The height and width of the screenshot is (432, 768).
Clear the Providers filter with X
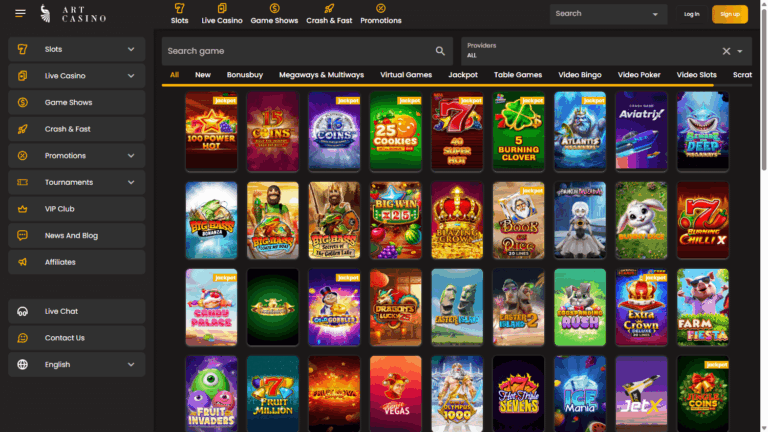tap(726, 51)
